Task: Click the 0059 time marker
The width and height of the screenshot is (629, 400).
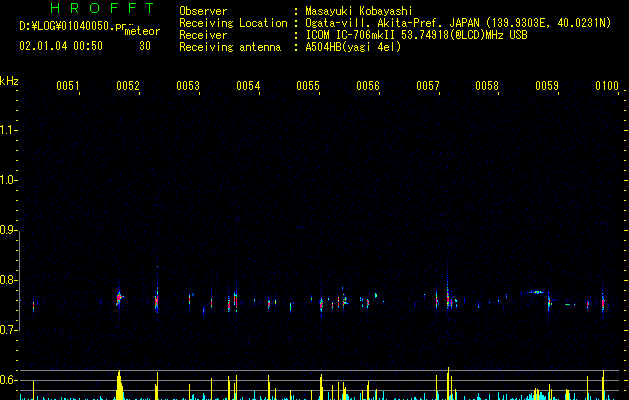Action: click(x=547, y=85)
